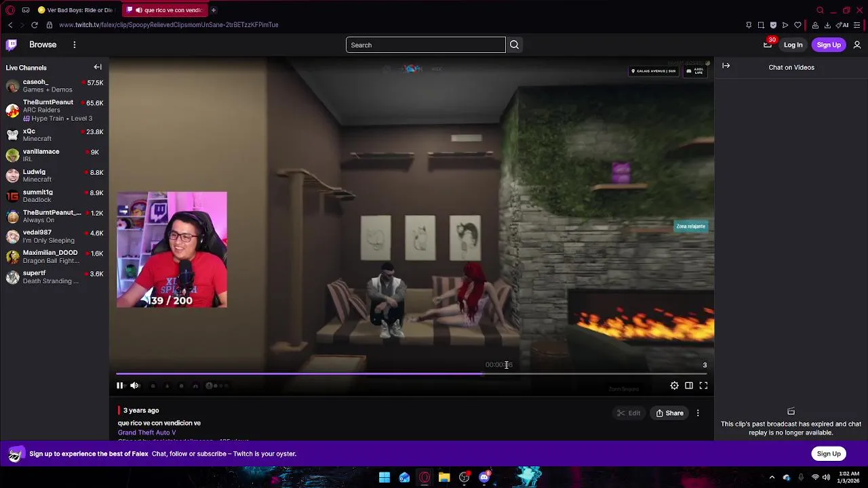This screenshot has width=868, height=488.
Task: Open the Opera workspaces icon
Action: (x=26, y=10)
